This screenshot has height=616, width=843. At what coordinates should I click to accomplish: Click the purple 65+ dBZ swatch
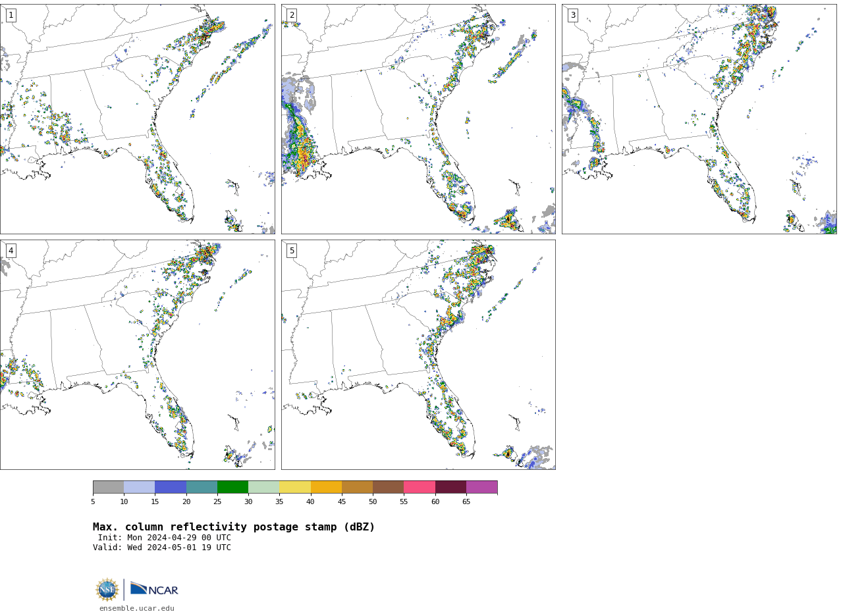click(481, 487)
